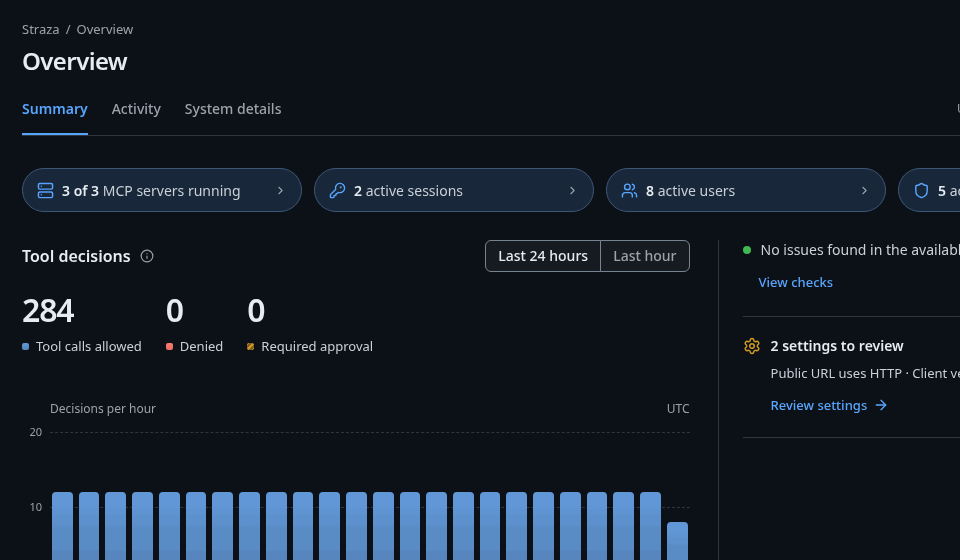Click the No issues found status text
Screen dimensions: 960x560
pos(860,250)
